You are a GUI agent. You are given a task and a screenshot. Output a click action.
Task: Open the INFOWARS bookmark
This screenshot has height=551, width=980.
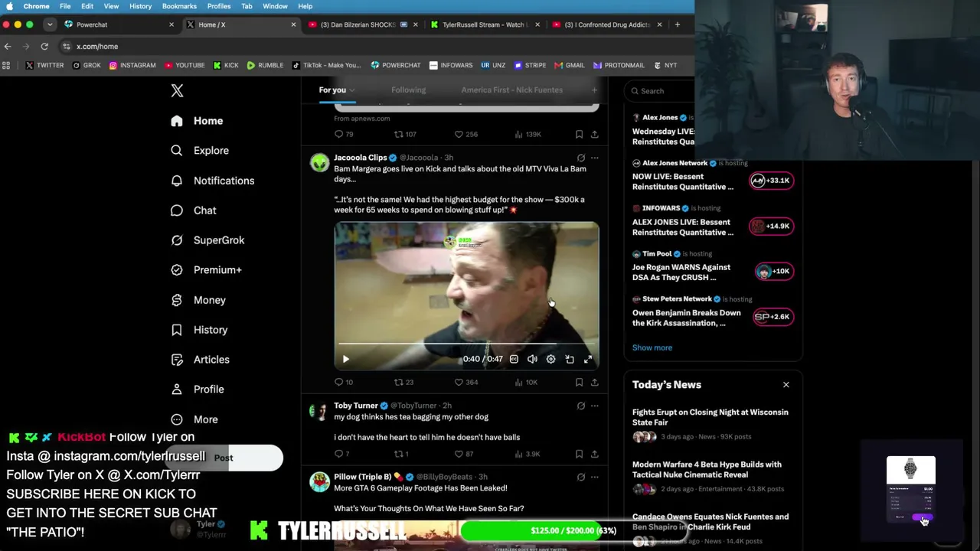(x=451, y=65)
